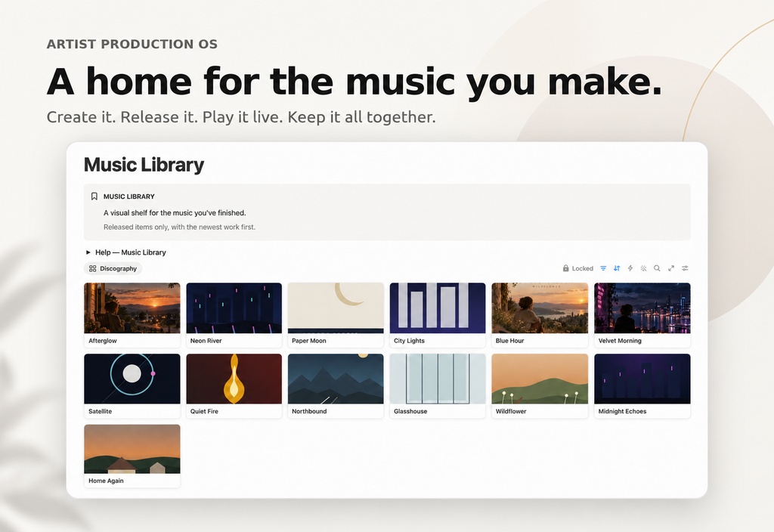Click the 'Midnight Echoes' card title
The image size is (774, 532).
point(623,411)
